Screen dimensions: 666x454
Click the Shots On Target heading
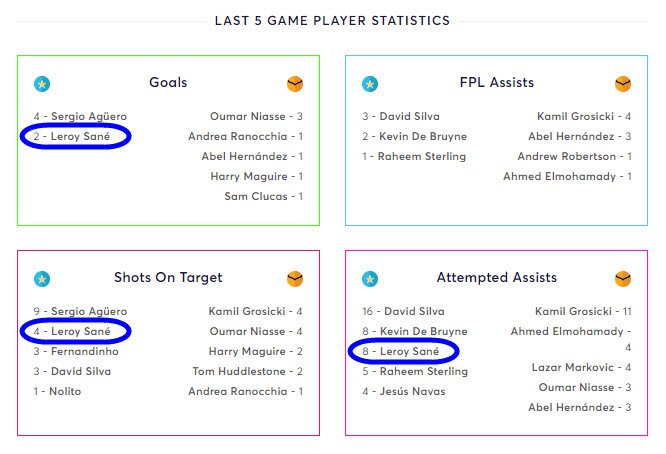(x=168, y=277)
